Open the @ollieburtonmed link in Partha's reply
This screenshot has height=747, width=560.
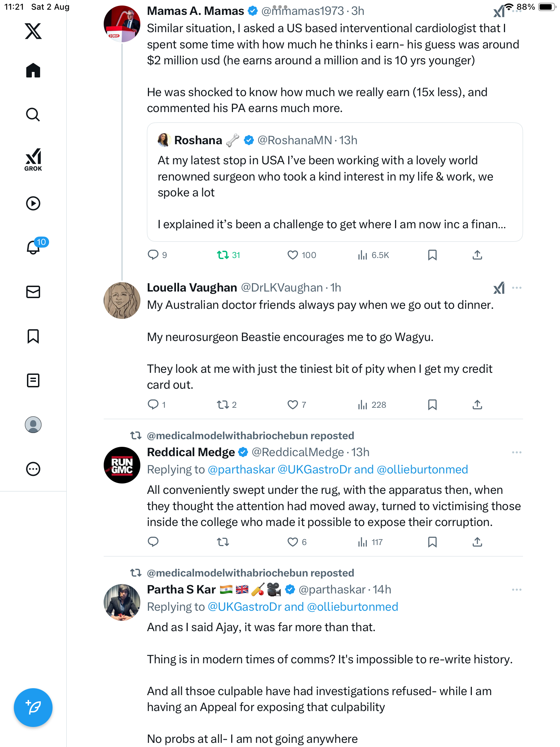pyautogui.click(x=353, y=607)
